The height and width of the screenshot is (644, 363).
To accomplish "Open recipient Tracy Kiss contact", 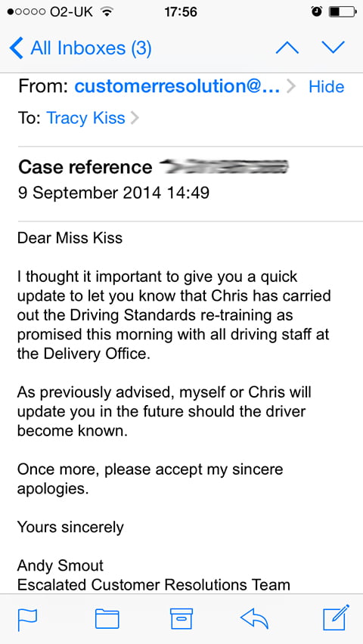I will [x=85, y=118].
